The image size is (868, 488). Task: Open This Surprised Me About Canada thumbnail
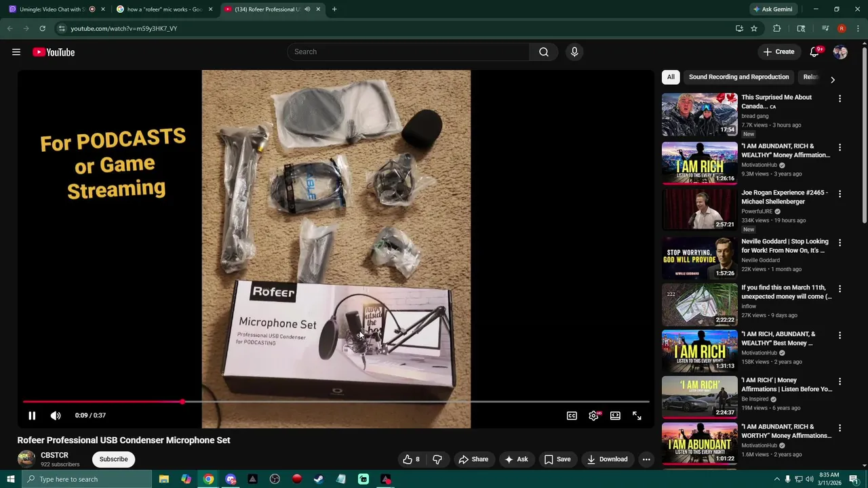click(699, 115)
